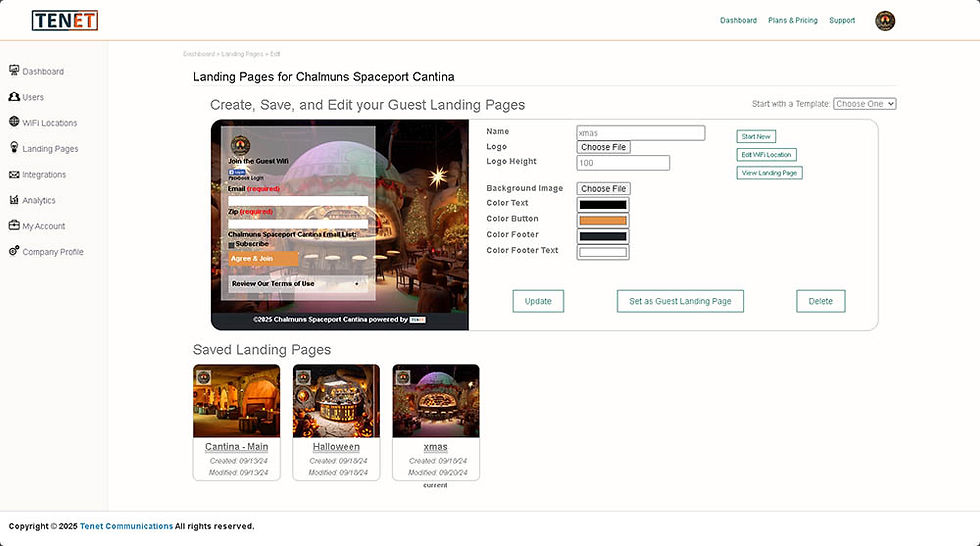Select the Halloween landing page thumbnail

point(336,401)
